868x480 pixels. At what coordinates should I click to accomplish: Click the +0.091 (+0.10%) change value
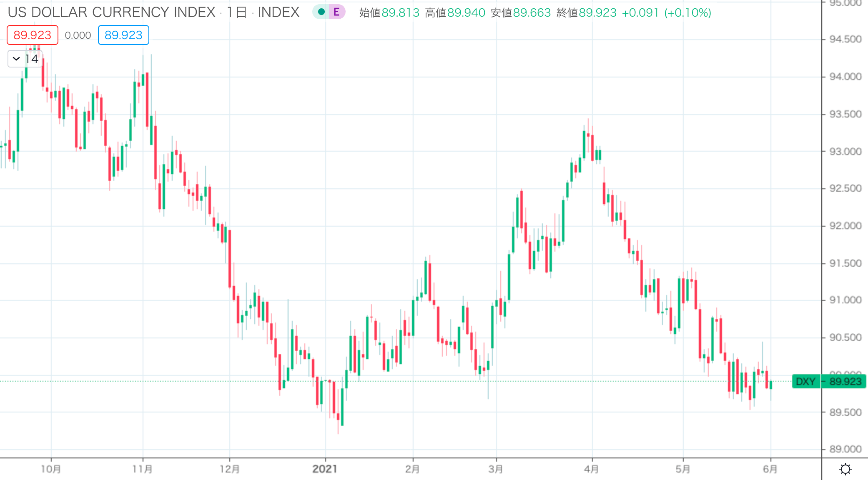(667, 13)
